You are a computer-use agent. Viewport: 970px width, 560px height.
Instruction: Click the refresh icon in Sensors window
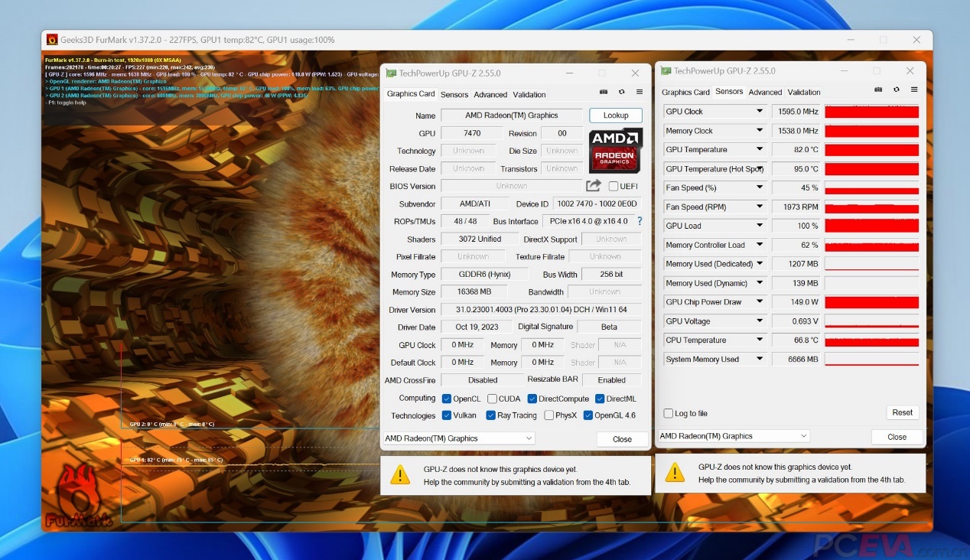coord(896,90)
